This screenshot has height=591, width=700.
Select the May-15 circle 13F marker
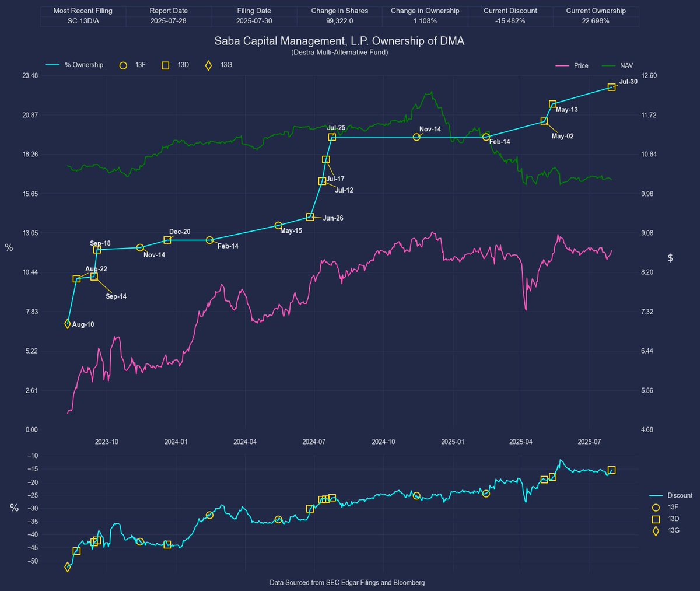click(x=278, y=225)
